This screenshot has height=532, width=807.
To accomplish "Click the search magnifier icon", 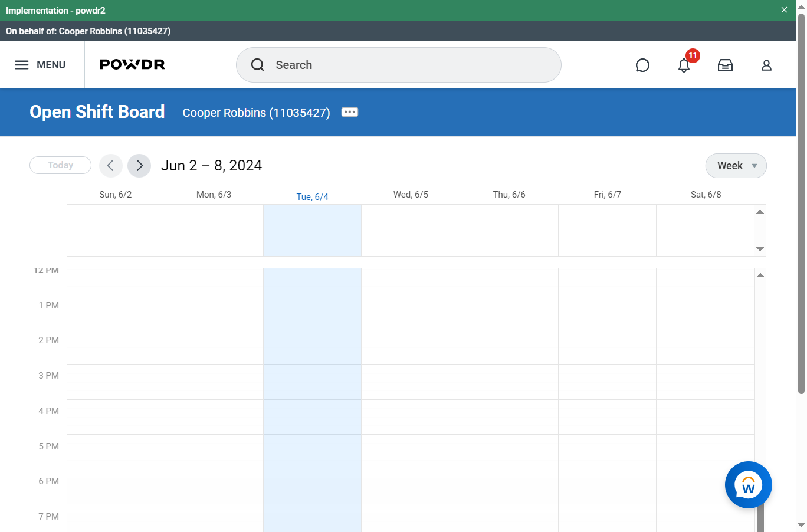I will click(x=258, y=65).
